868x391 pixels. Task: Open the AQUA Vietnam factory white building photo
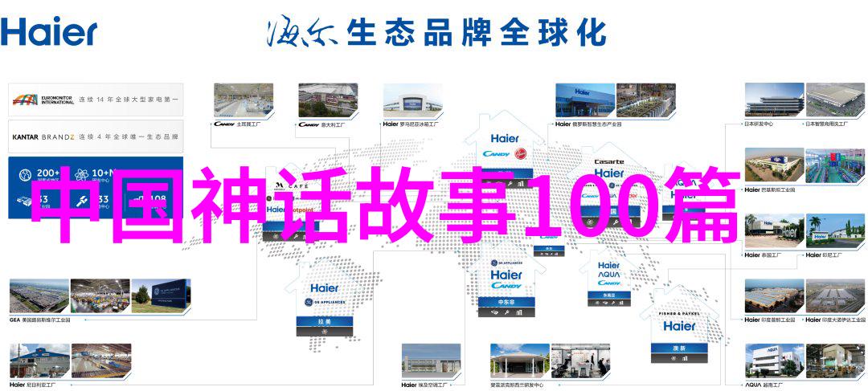coord(774,360)
